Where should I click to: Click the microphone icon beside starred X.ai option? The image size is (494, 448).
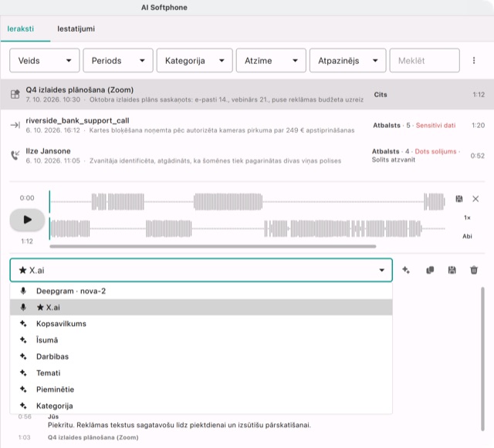tap(23, 307)
